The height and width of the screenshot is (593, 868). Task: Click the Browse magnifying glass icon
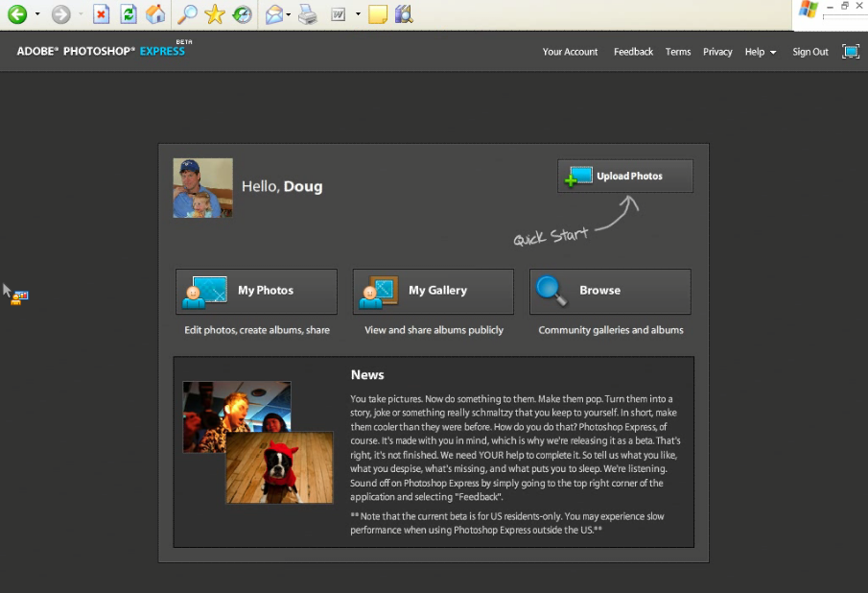551,291
